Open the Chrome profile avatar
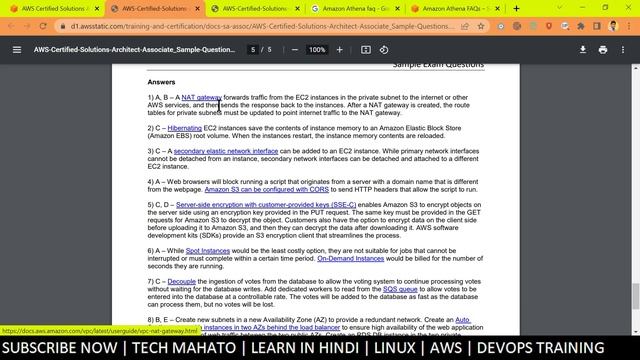640x360 pixels. 613,26
